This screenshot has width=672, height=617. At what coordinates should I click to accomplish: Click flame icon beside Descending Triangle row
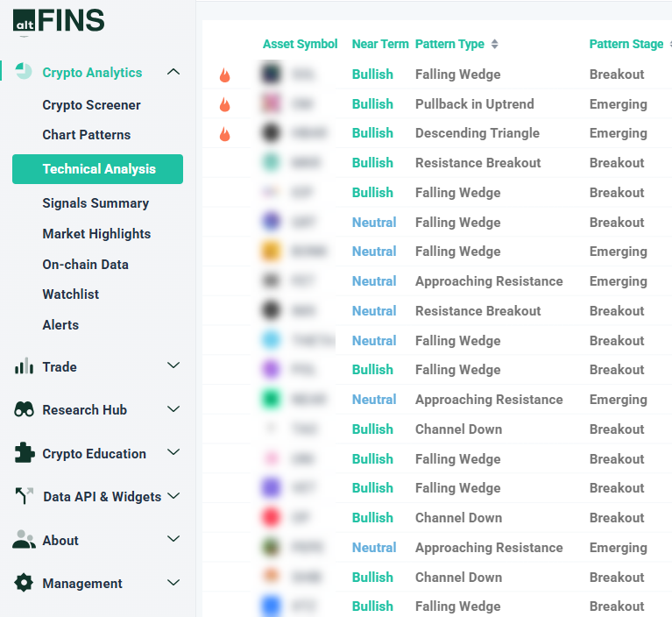pyautogui.click(x=225, y=134)
